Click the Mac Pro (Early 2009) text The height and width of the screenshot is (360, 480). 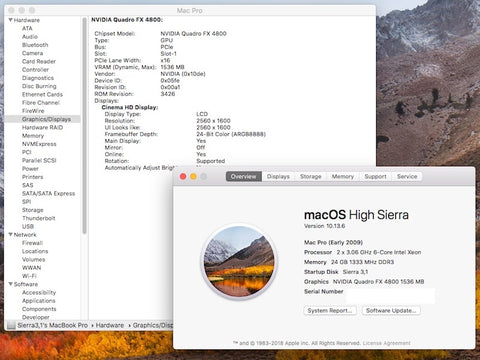(333, 242)
